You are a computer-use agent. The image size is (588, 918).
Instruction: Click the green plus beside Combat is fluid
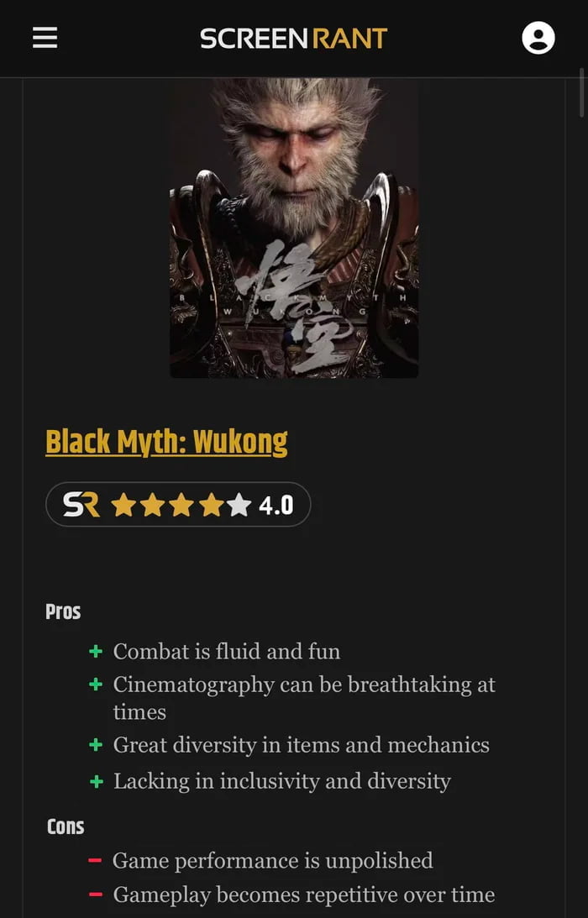point(96,652)
